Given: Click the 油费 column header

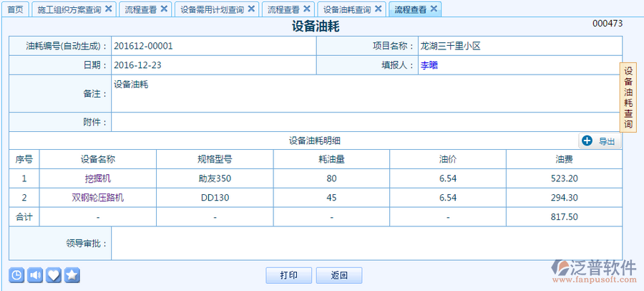Looking at the screenshot, I should 565,159.
